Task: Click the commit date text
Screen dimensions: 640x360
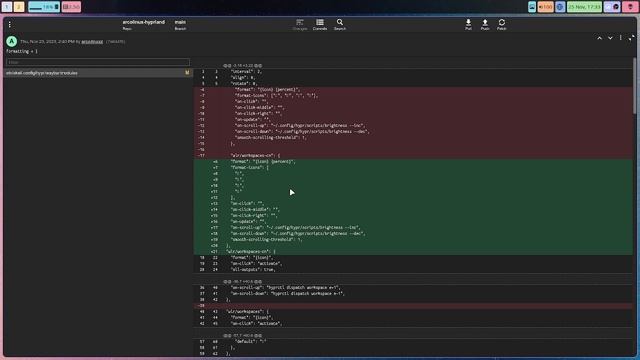Action: coord(47,42)
